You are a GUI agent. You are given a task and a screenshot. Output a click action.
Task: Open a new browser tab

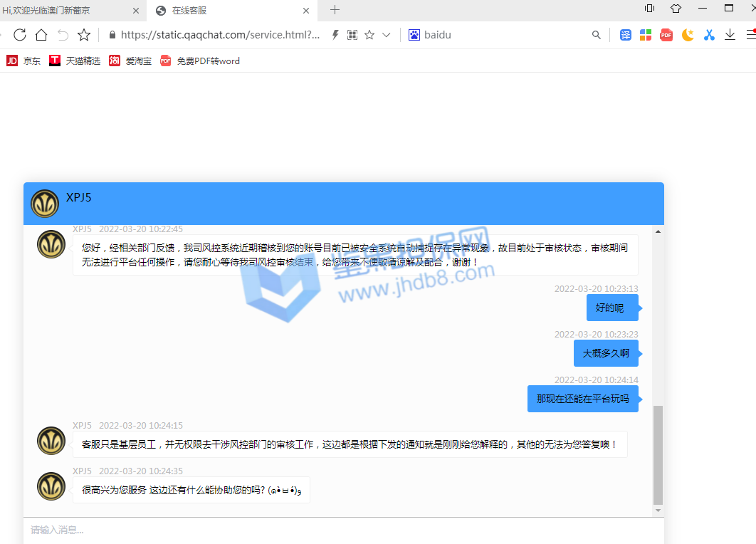click(335, 10)
